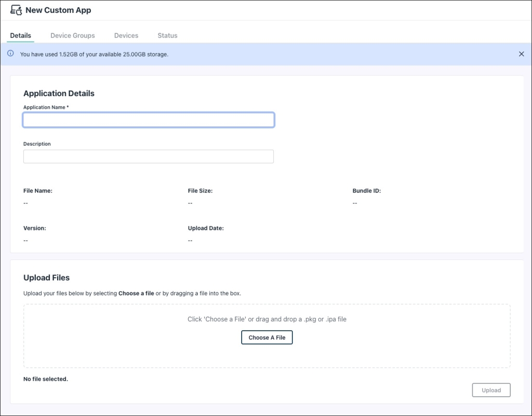Switch to the Device Groups tab

tap(72, 35)
